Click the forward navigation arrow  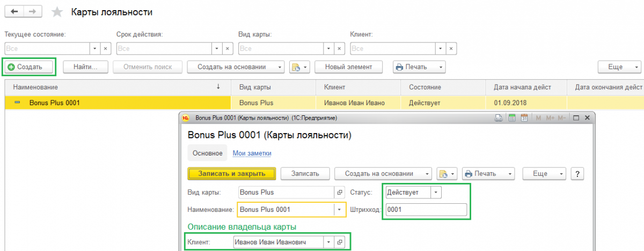click(33, 12)
